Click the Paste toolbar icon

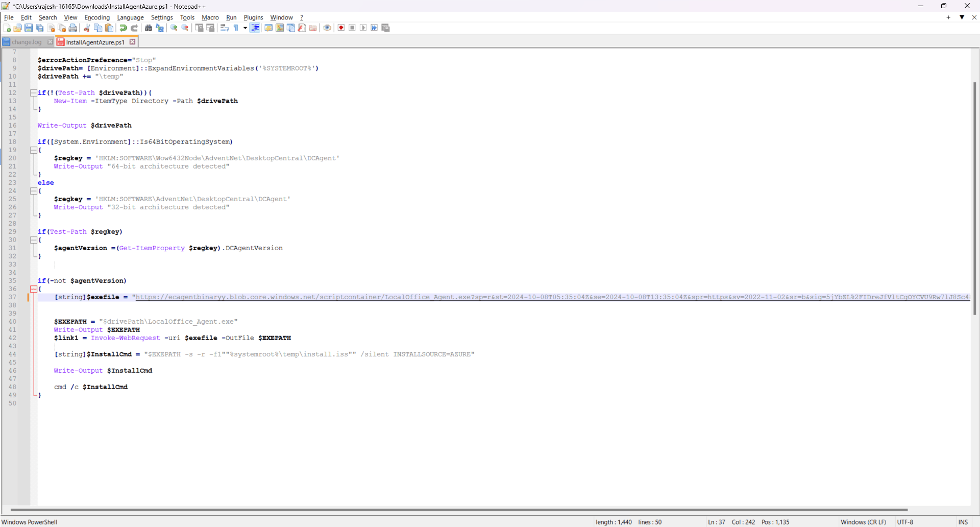(109, 28)
